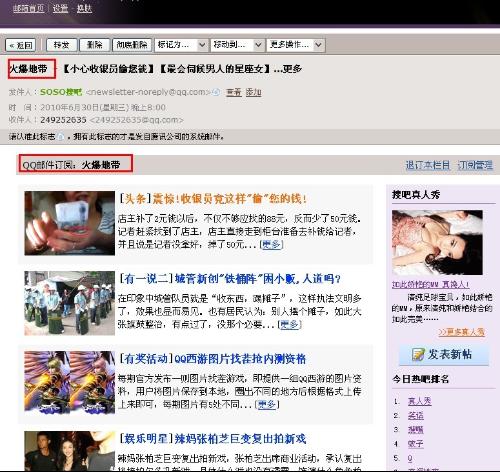Open >>更多真人秀 link

click(462, 332)
